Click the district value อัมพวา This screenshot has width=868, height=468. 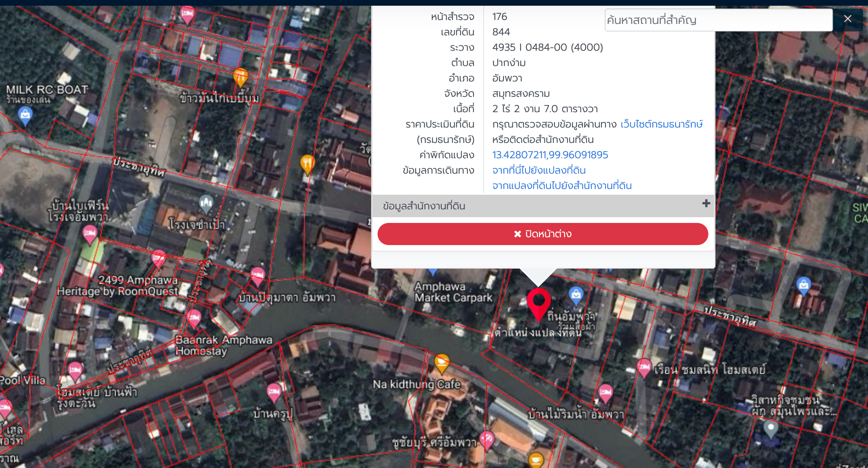[x=507, y=78]
